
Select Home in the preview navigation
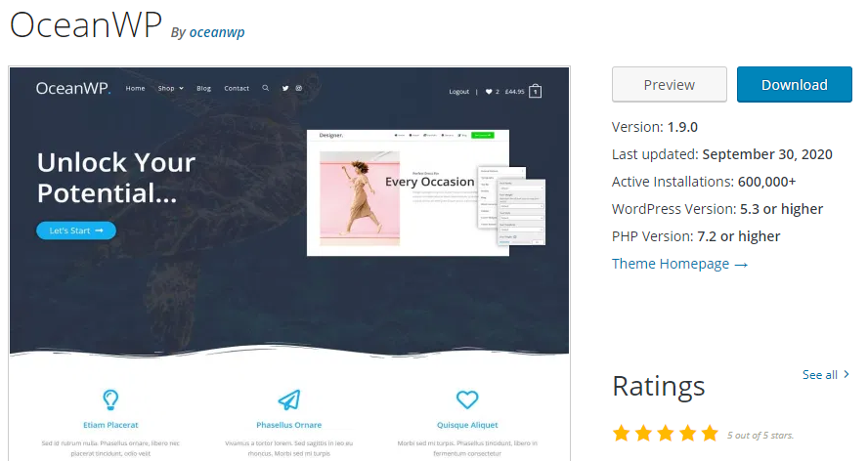135,89
